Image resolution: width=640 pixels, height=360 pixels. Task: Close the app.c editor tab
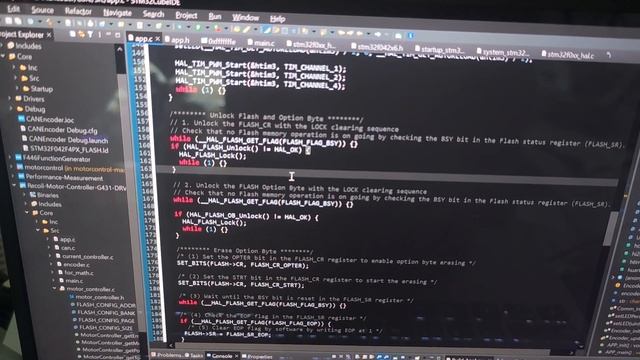(157, 39)
